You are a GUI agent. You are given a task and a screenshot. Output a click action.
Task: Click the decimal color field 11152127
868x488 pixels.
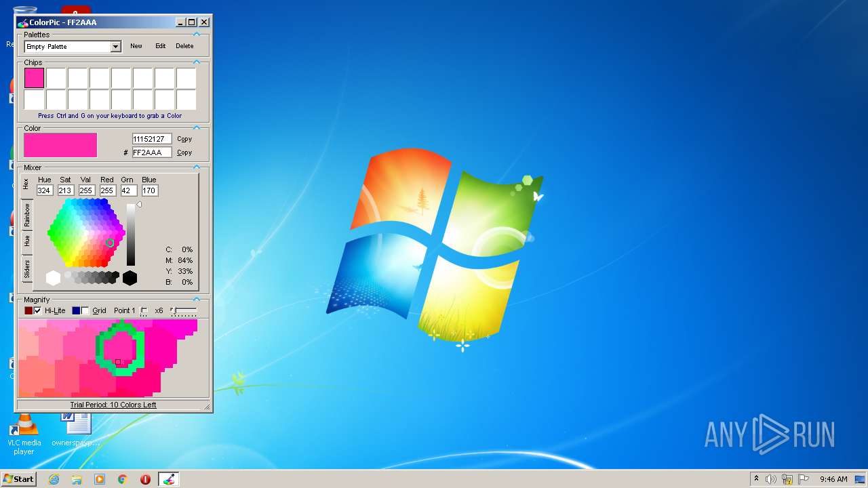tap(152, 139)
